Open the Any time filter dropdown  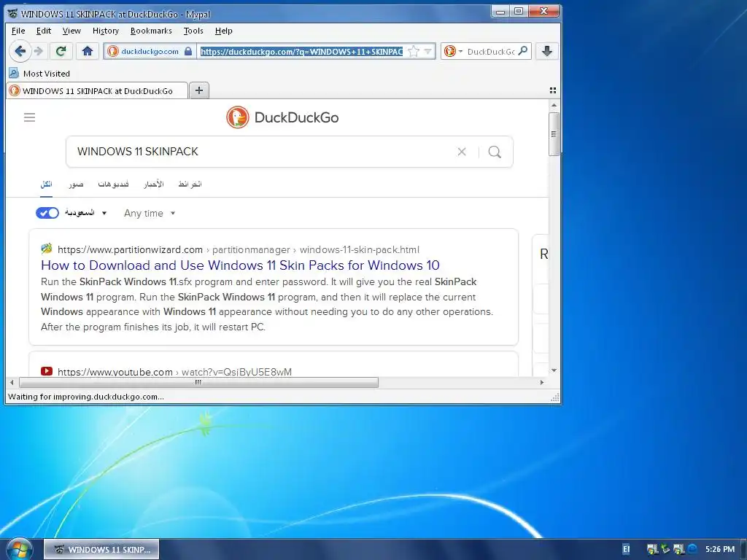(150, 213)
